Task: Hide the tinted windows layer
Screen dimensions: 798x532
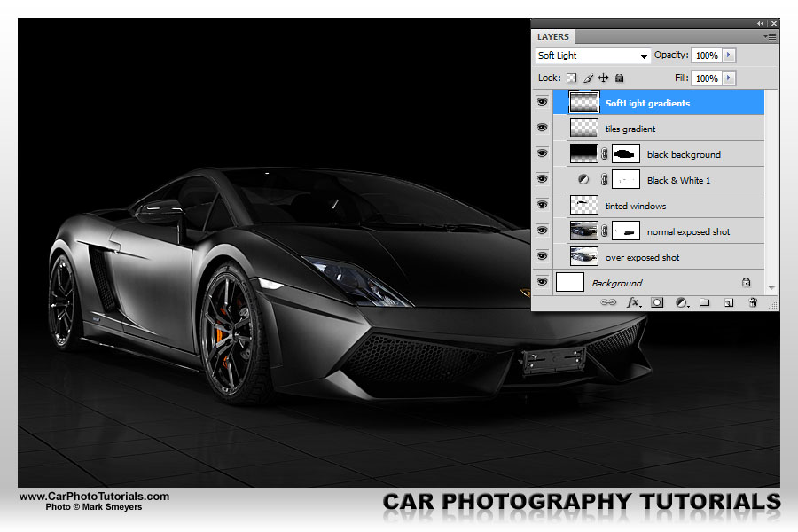Action: coord(543,205)
